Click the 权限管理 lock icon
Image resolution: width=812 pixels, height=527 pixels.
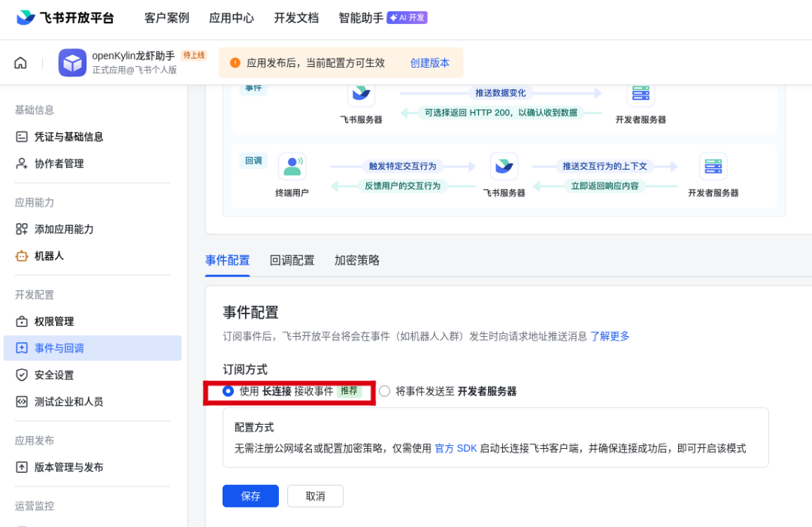[x=22, y=322]
